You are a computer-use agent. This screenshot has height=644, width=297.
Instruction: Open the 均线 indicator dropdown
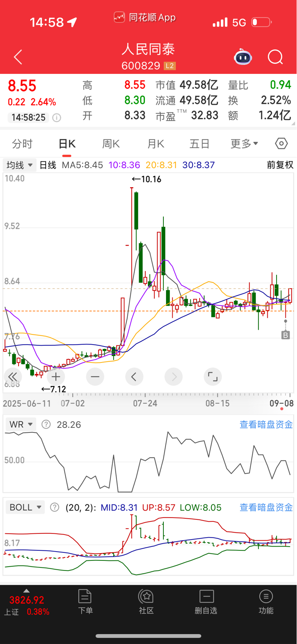click(x=19, y=165)
